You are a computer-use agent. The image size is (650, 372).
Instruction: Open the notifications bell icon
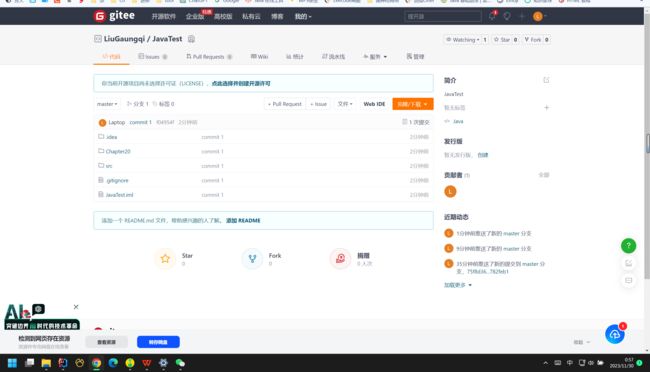(492, 16)
